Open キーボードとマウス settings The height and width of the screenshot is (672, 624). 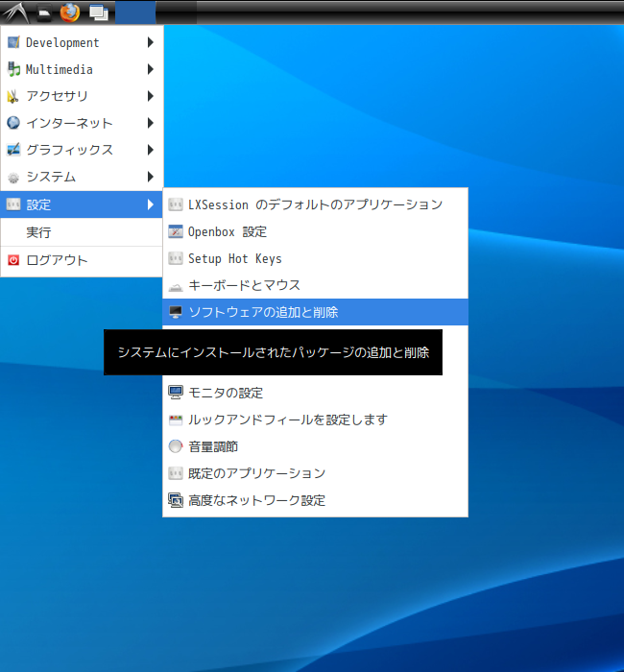(316, 285)
